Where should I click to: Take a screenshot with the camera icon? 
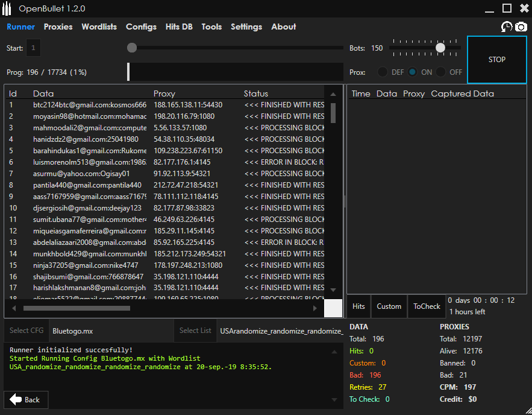pos(521,27)
